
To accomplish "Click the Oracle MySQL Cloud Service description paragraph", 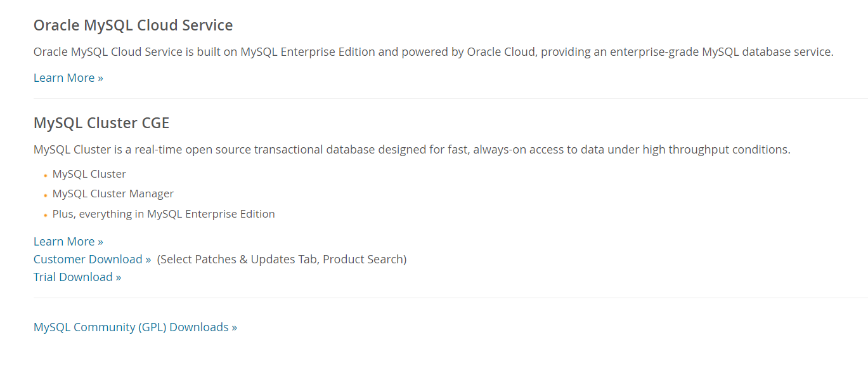I will pyautogui.click(x=433, y=52).
